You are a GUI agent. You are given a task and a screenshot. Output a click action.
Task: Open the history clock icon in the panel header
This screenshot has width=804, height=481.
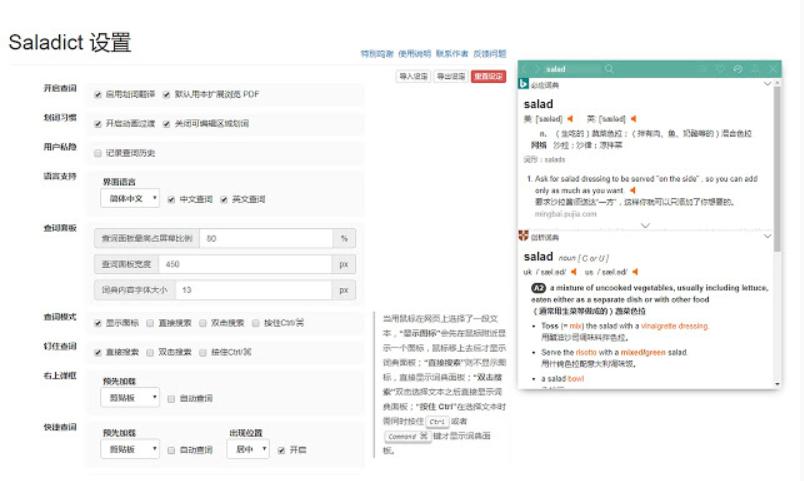(x=738, y=69)
